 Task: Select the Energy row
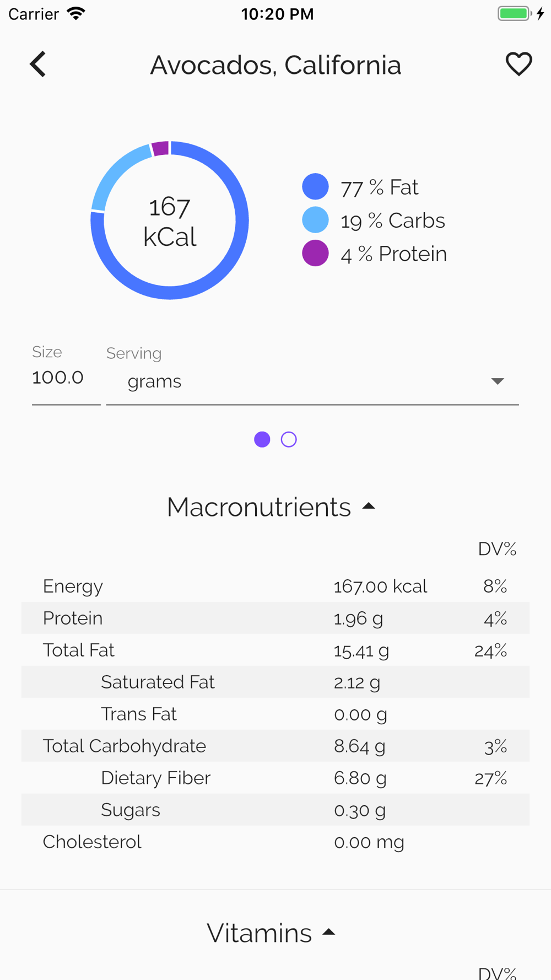coord(275,586)
